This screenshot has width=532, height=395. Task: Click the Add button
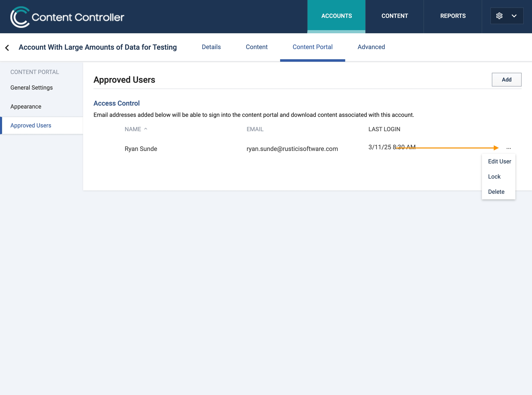[506, 80]
